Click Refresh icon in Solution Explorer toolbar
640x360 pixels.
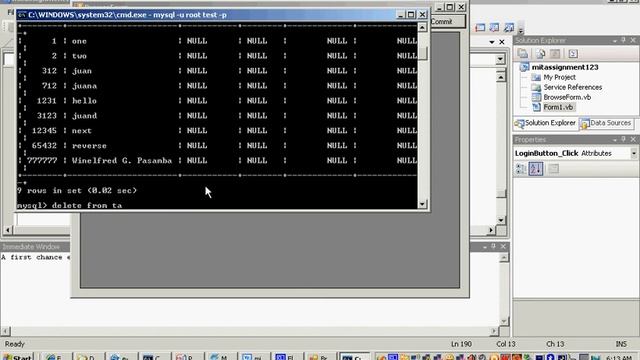point(555,53)
